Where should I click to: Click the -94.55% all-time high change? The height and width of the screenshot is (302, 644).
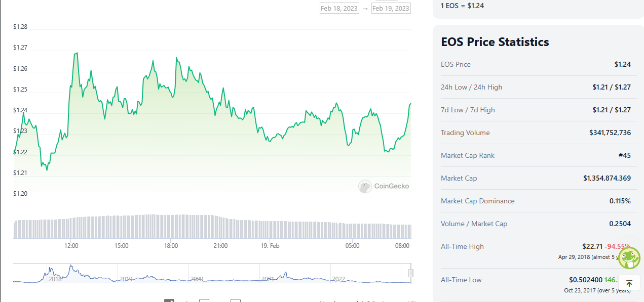click(x=618, y=246)
